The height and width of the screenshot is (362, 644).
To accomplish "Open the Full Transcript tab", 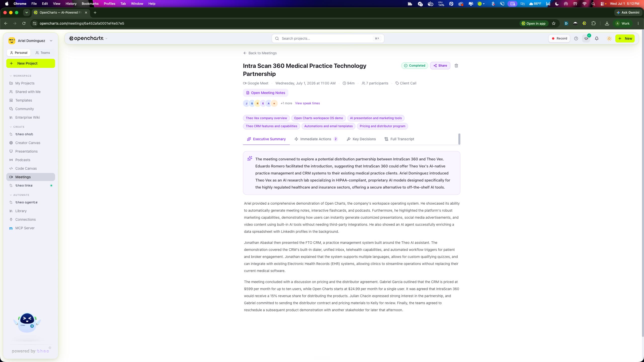I will pos(399,139).
